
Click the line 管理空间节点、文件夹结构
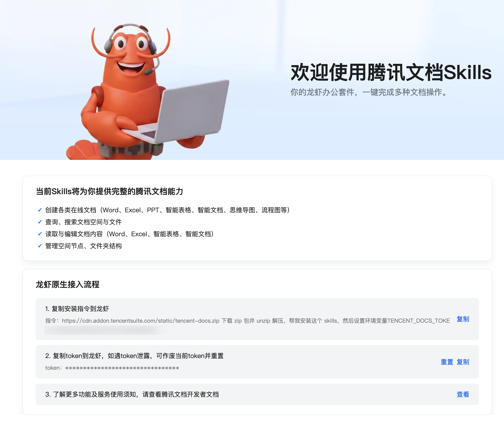point(84,246)
